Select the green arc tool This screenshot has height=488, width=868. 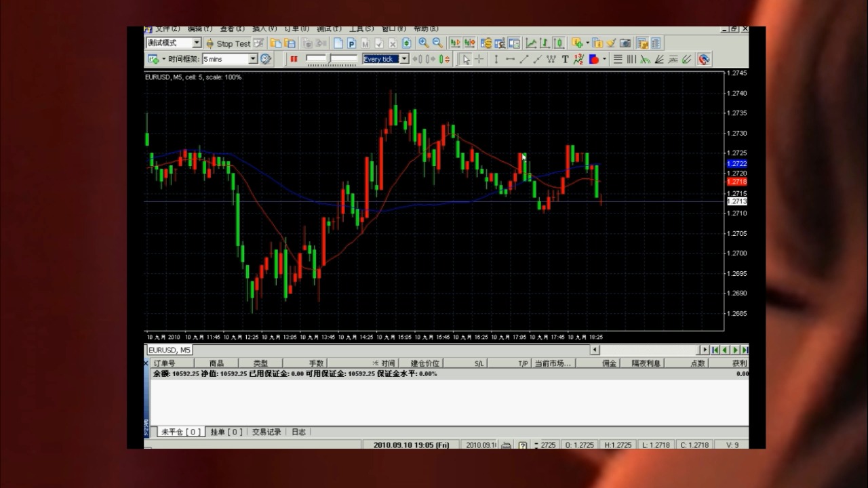pyautogui.click(x=645, y=59)
